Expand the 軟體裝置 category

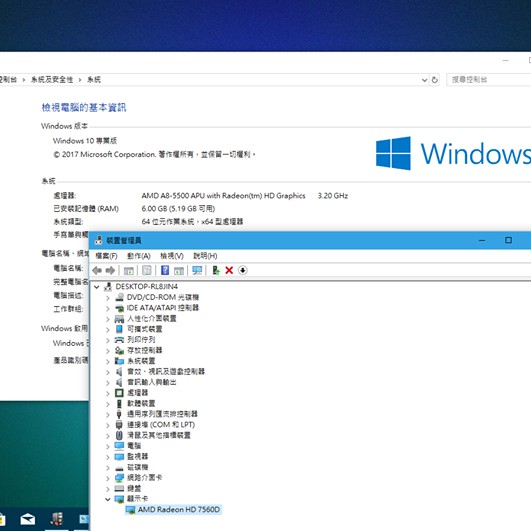[108, 404]
